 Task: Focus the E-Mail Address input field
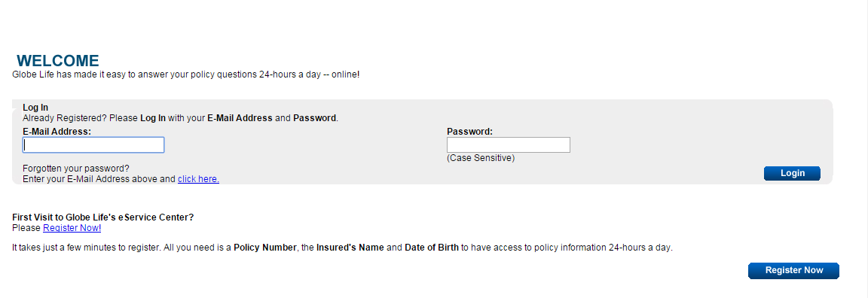(93, 144)
